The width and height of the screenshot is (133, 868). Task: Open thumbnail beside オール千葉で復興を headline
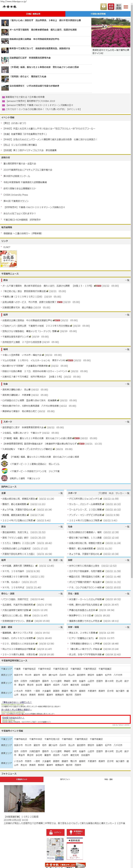pos(5,32)
